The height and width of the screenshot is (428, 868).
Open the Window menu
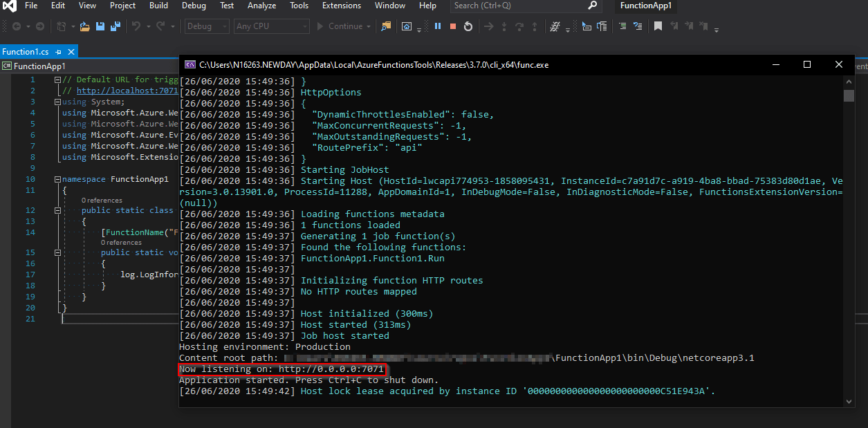tap(390, 6)
